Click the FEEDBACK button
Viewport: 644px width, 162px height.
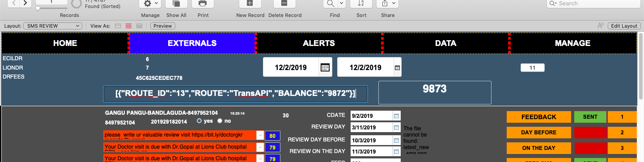[539, 117]
